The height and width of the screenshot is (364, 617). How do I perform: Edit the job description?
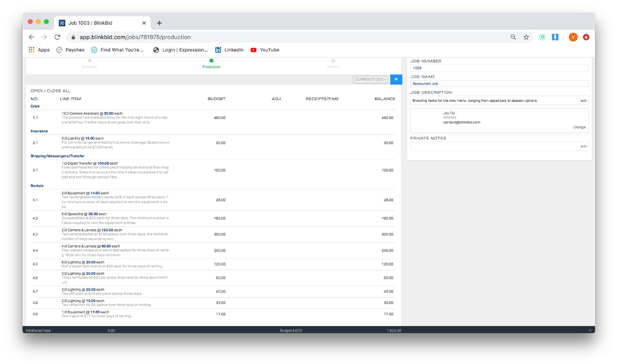click(583, 101)
